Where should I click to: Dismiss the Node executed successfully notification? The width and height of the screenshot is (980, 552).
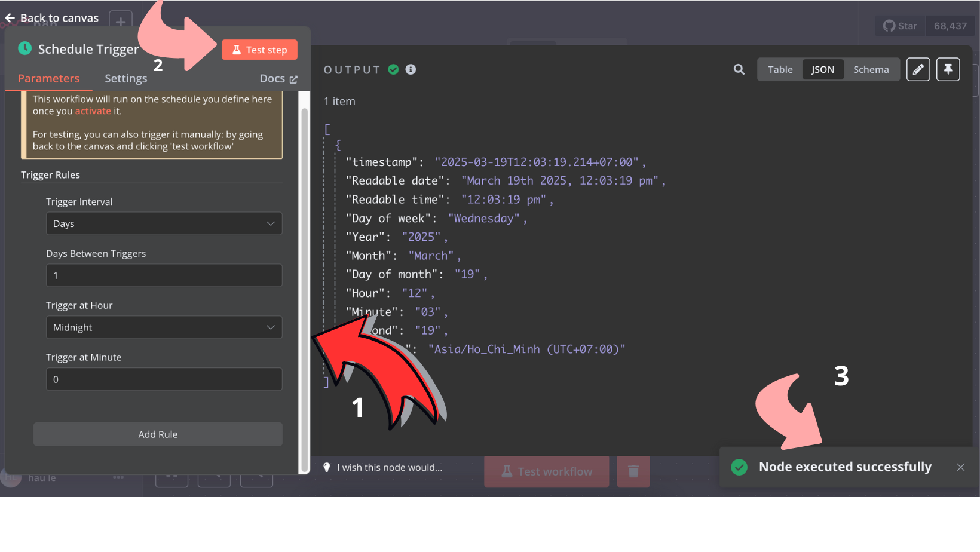point(960,467)
